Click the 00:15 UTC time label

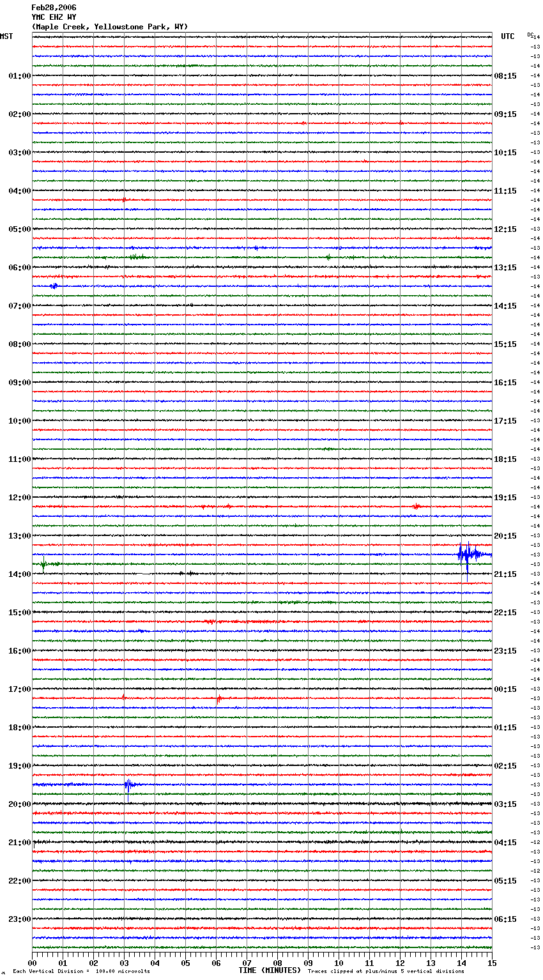tap(505, 689)
